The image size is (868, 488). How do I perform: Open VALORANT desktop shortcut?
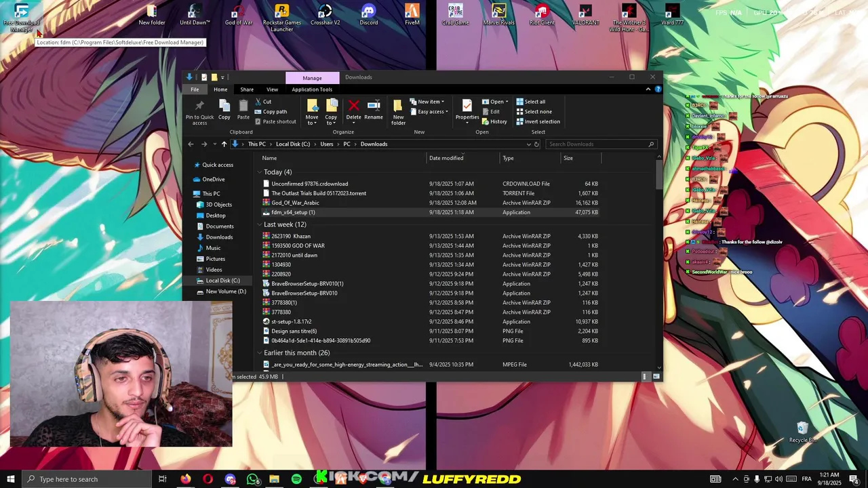tap(585, 15)
